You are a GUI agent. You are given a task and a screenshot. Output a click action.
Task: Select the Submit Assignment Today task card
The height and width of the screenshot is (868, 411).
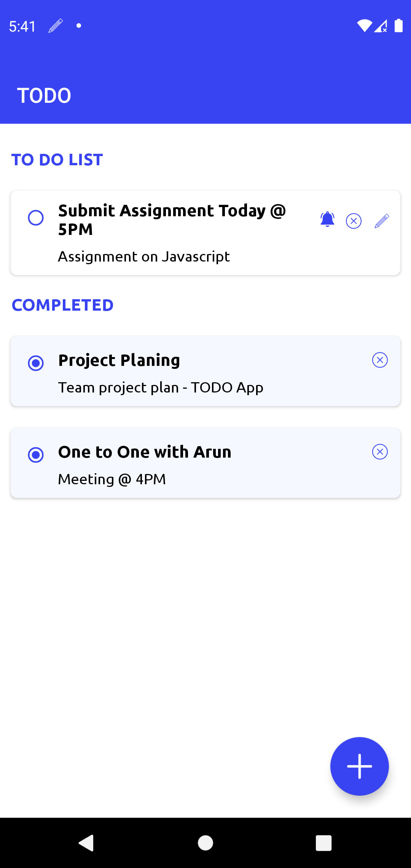pos(171,232)
